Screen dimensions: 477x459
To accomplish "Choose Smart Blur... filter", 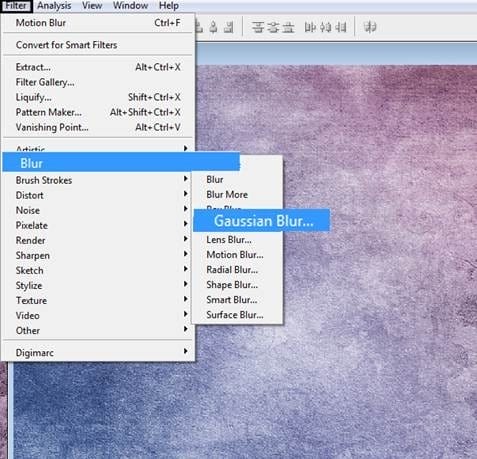I will coord(237,300).
